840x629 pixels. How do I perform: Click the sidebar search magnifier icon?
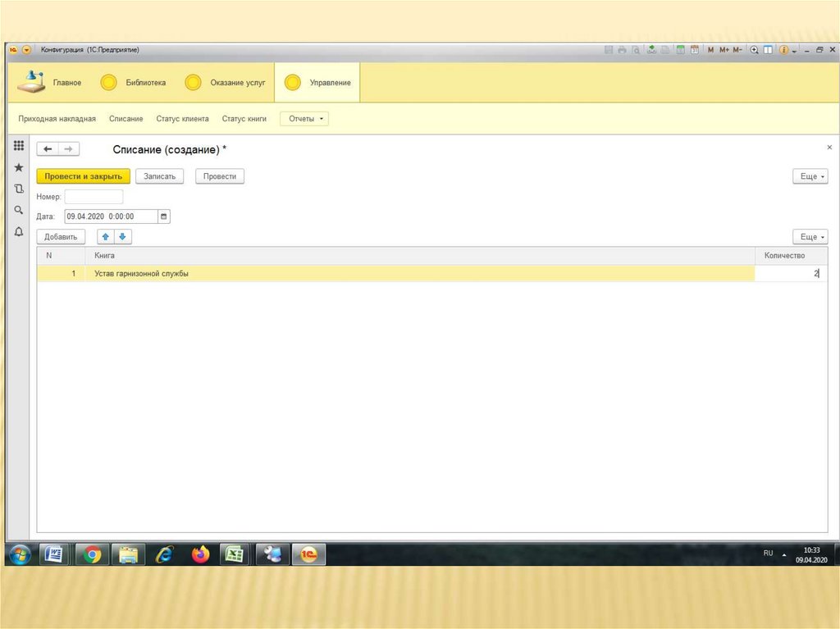[x=19, y=210]
